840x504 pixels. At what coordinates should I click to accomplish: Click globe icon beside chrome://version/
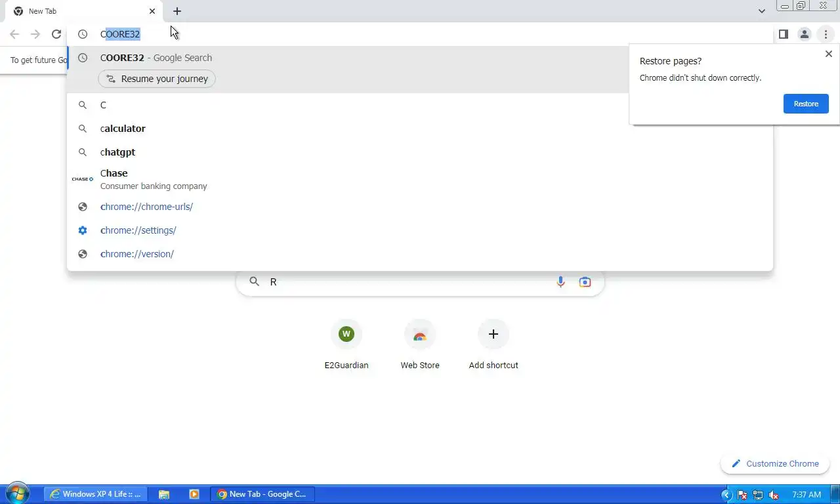click(x=83, y=254)
